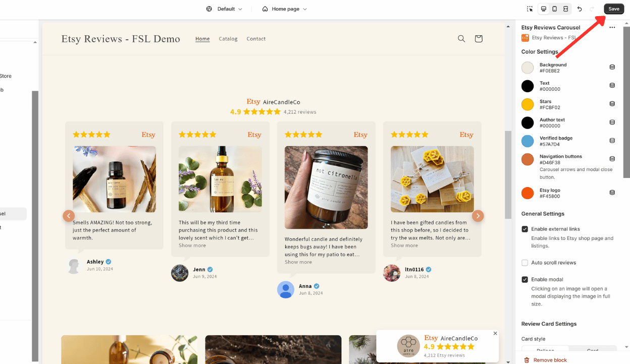630x364 pixels.
Task: Open the amber pump bottle photo in Jenn's review
Action: [220, 179]
